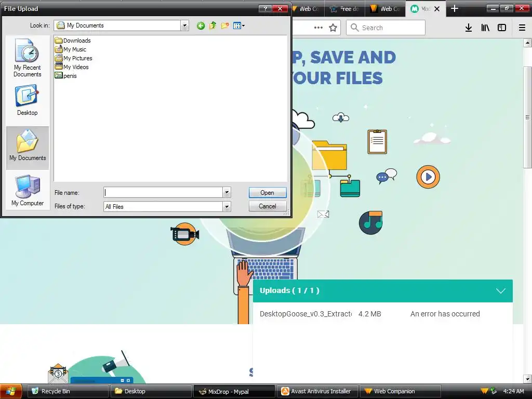Switch to Desktop taskbar window
This screenshot has width=532, height=399.
151,391
